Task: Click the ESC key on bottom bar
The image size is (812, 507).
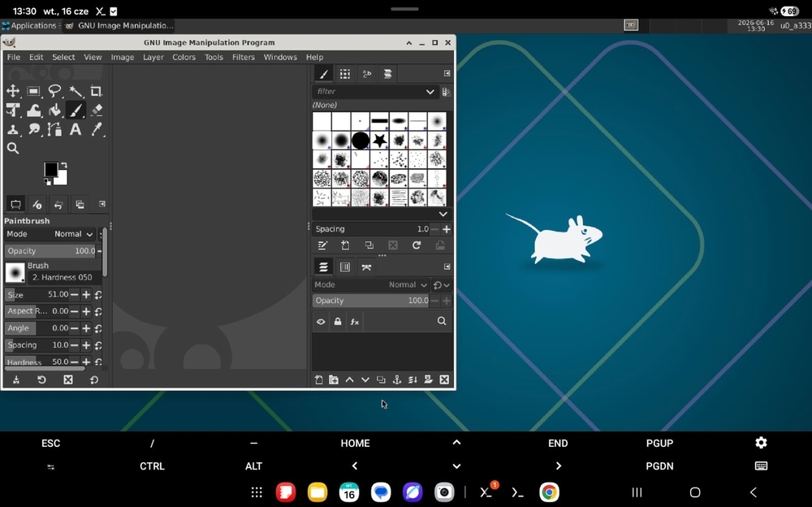Action: 50,444
